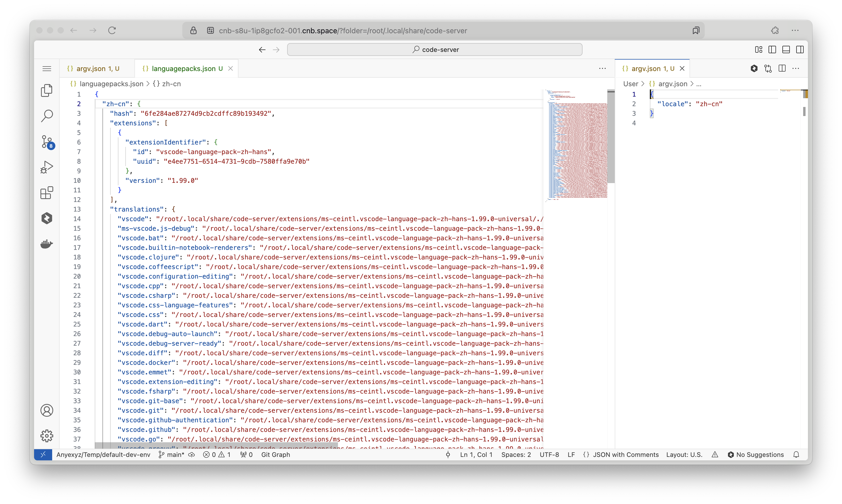Open Run and Debug view

(47, 167)
